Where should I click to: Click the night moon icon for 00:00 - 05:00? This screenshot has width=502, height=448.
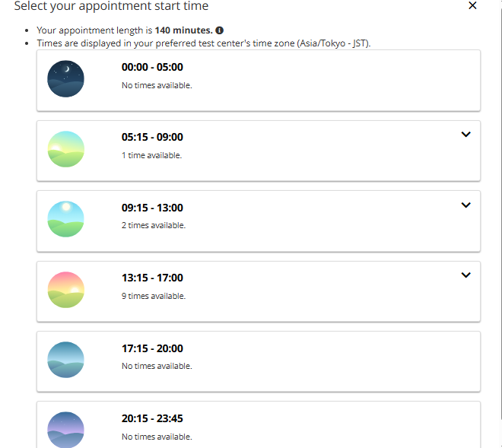pos(65,78)
